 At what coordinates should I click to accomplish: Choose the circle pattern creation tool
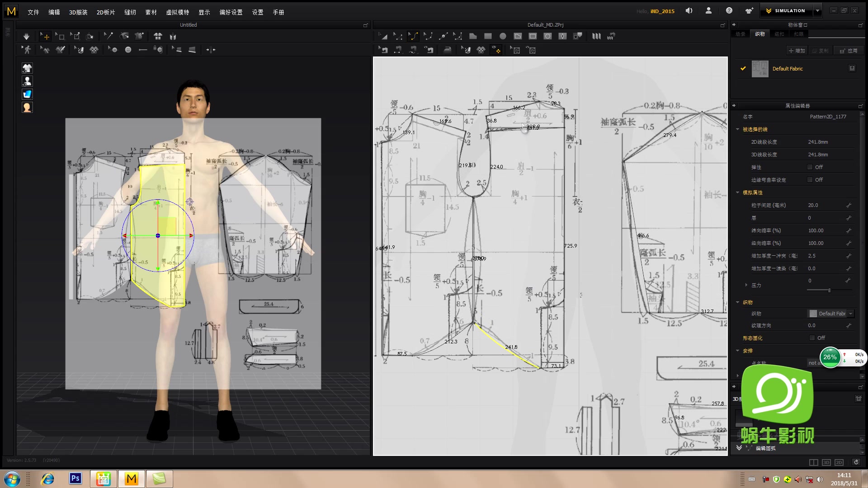tap(503, 36)
